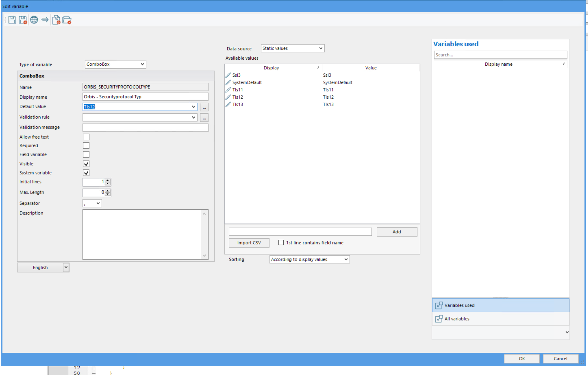Click the pencil icon beside Ssl3
The height and width of the screenshot is (375, 588).
click(x=228, y=75)
